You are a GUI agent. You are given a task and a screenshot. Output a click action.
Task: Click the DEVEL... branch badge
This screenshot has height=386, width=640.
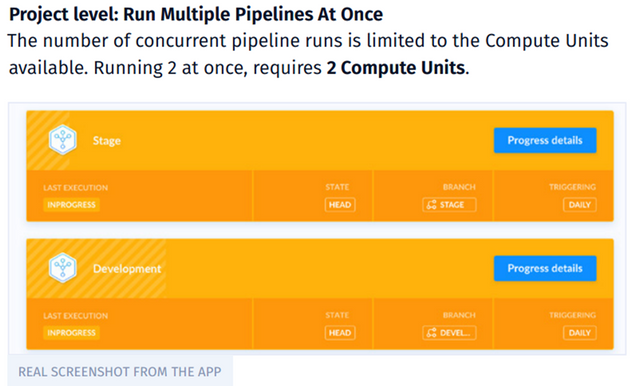449,333
